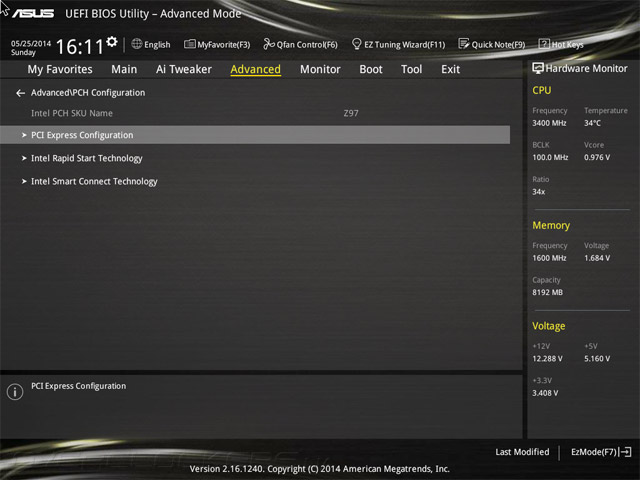Click the Voltage section heading
This screenshot has width=640, height=480.
tap(549, 326)
